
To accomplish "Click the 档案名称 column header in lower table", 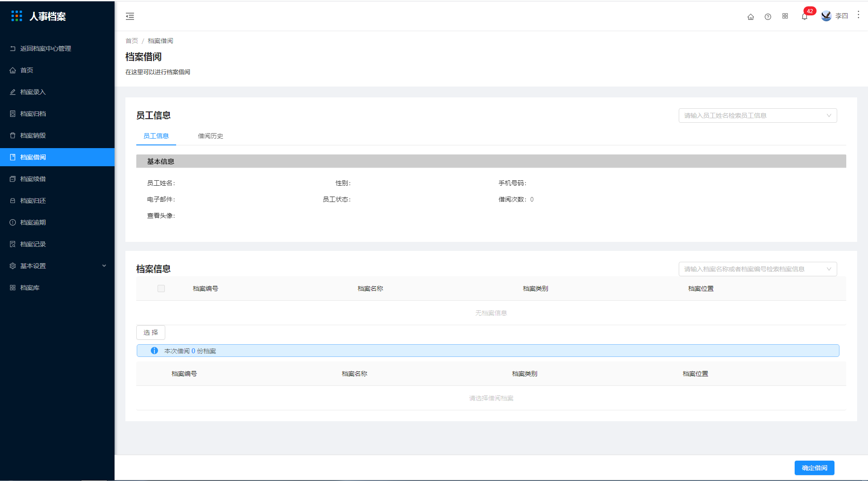I will 355,374.
